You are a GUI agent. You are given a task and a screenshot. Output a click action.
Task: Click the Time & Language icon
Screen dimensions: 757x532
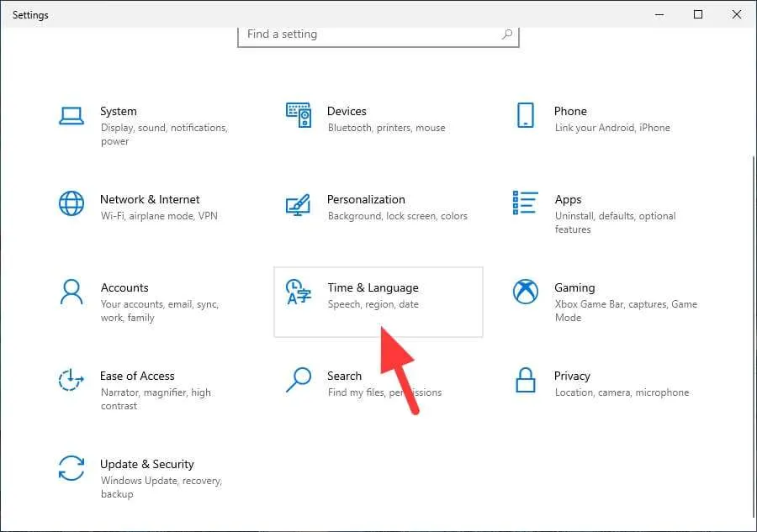(x=299, y=292)
